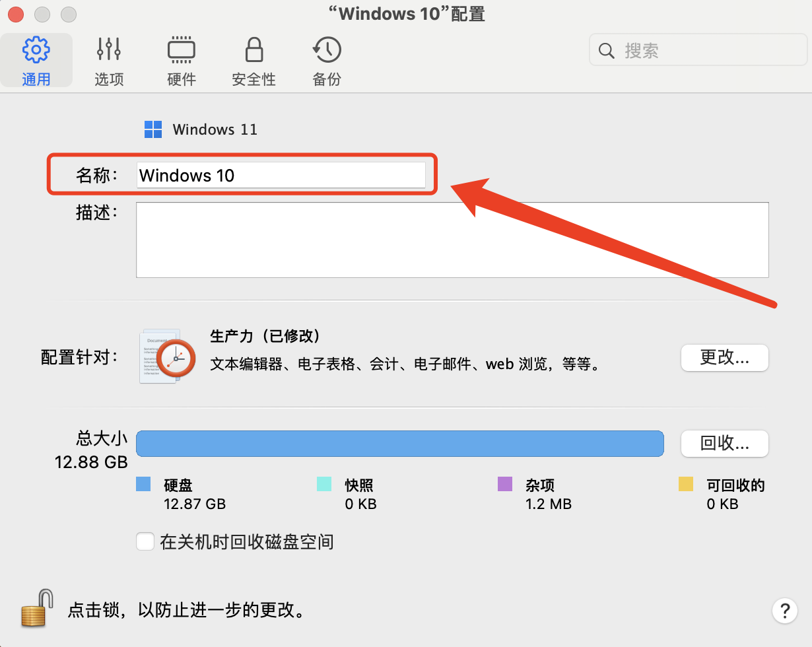Open help with the question mark button
This screenshot has width=812, height=647.
coord(784,609)
